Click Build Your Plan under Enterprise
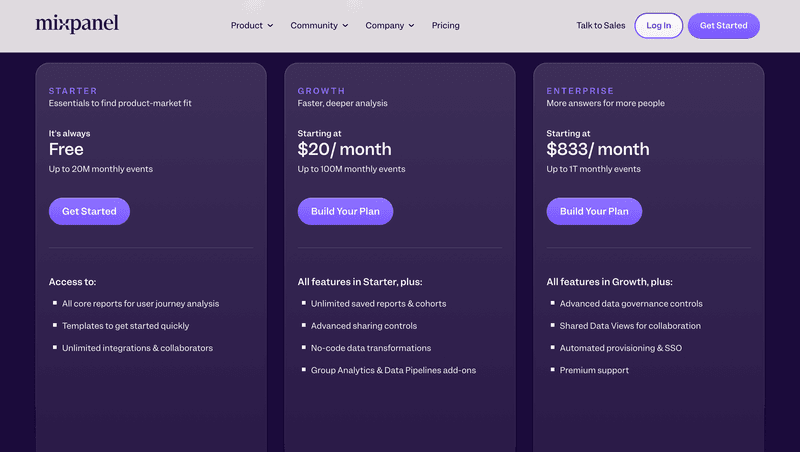Screen dimensions: 800x452 (594, 211)
